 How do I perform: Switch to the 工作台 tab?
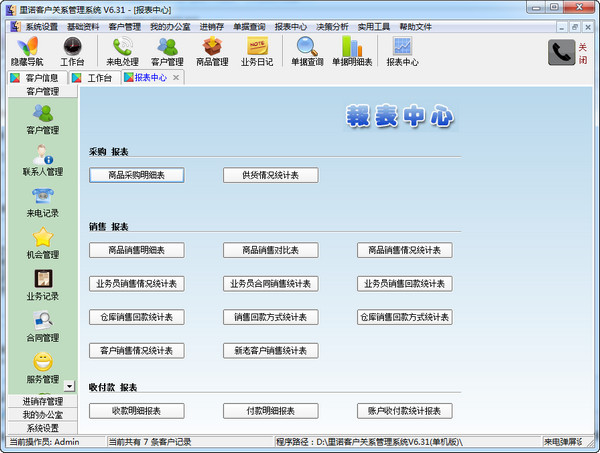click(x=95, y=78)
